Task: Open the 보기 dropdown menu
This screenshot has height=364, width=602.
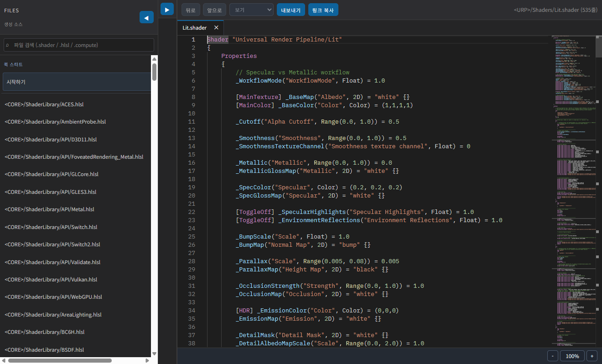Action: (251, 10)
